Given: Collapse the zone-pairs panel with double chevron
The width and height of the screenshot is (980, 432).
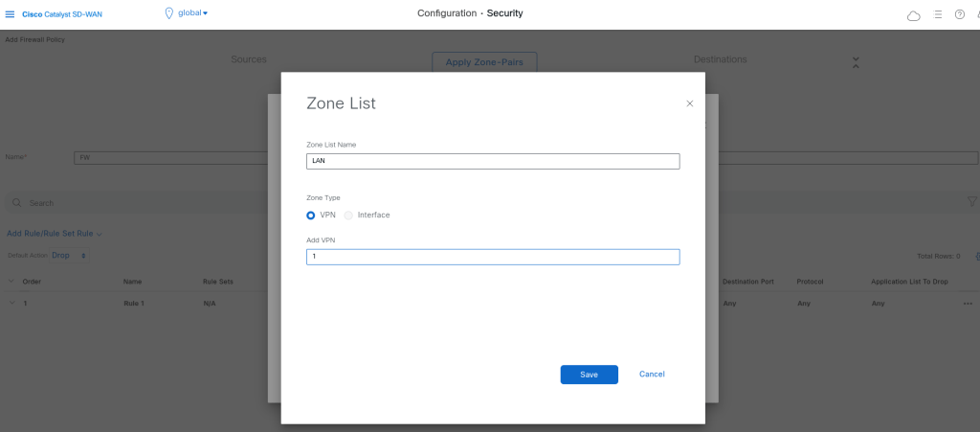Looking at the screenshot, I should pyautogui.click(x=856, y=62).
